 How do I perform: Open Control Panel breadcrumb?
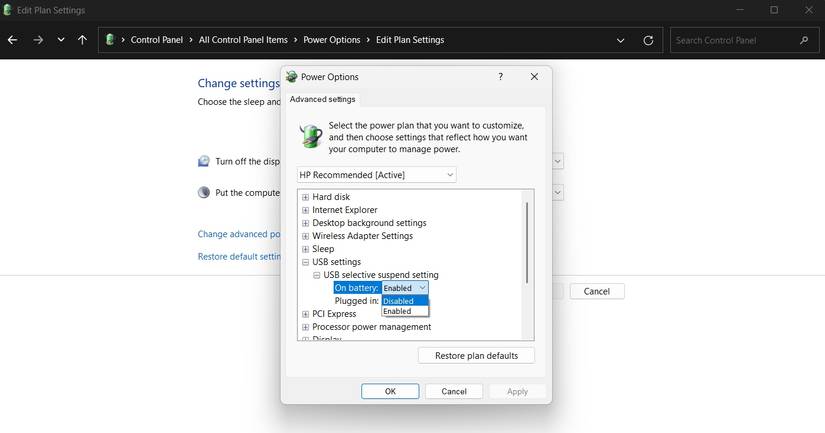[157, 40]
